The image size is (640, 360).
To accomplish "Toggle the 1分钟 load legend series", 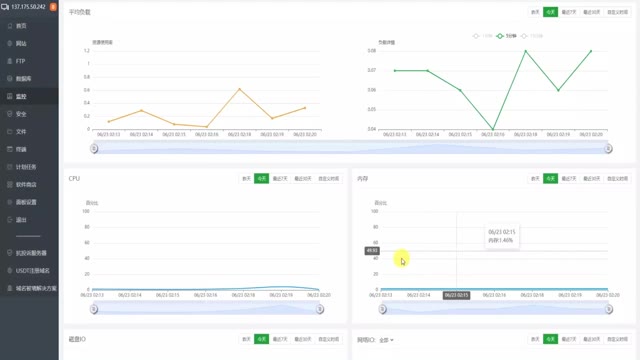I will point(482,36).
